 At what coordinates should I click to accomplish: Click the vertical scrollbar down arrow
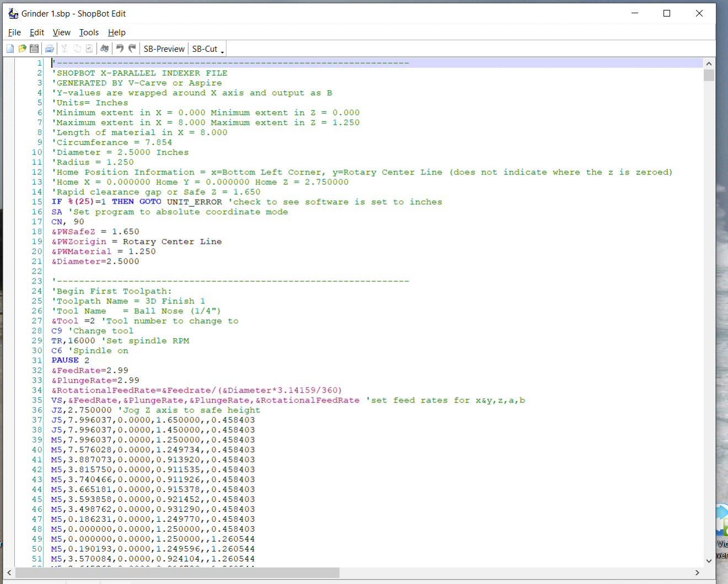[709, 561]
